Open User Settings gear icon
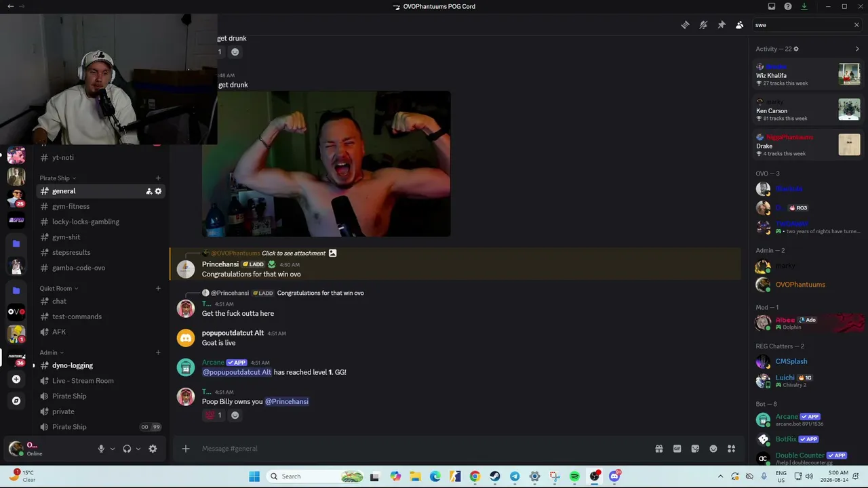 point(153,449)
